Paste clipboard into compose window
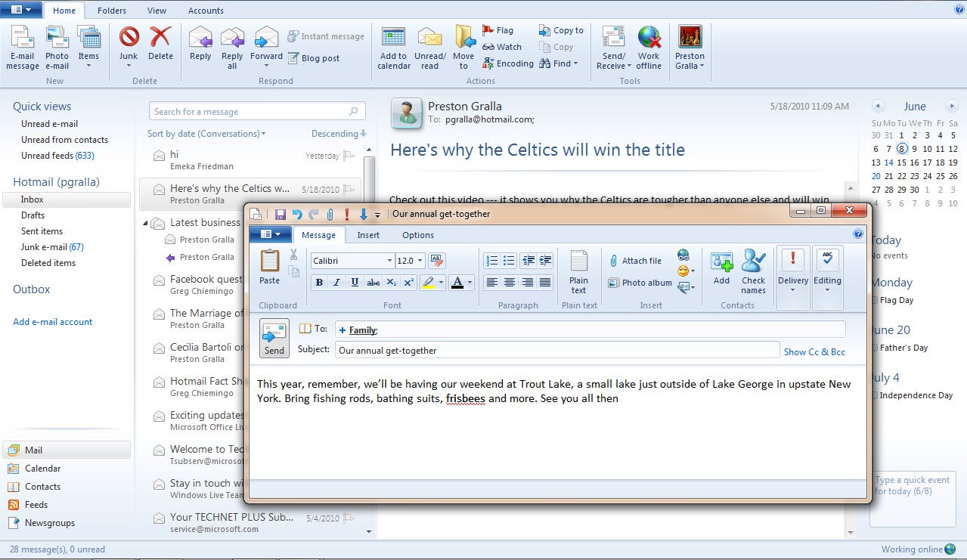Image resolution: width=967 pixels, height=560 pixels. [269, 267]
